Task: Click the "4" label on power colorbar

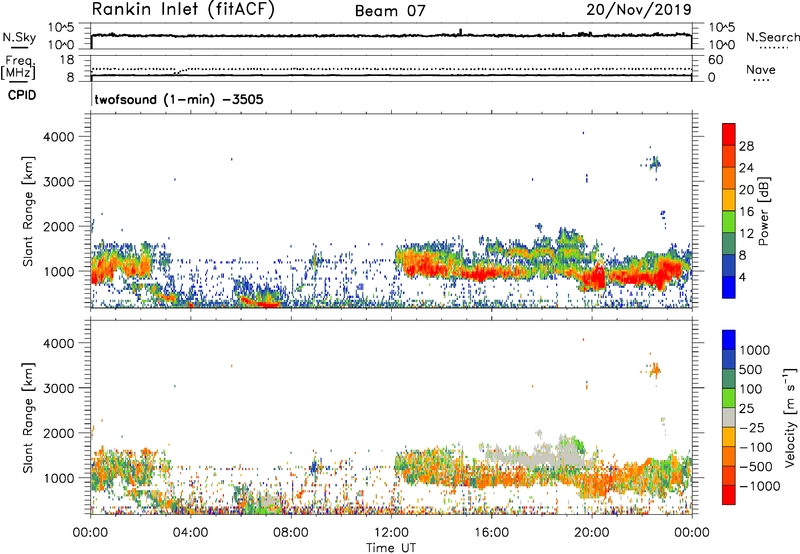Action: pyautogui.click(x=743, y=278)
